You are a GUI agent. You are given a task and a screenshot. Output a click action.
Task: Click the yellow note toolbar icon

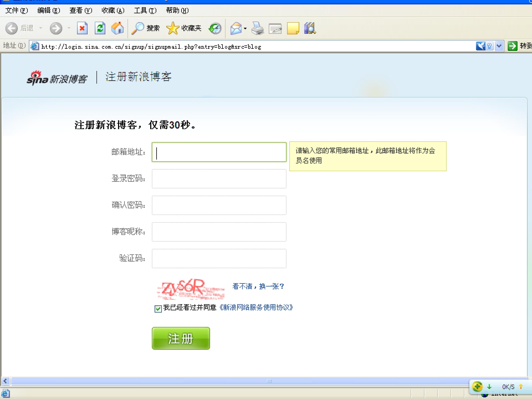(x=293, y=28)
